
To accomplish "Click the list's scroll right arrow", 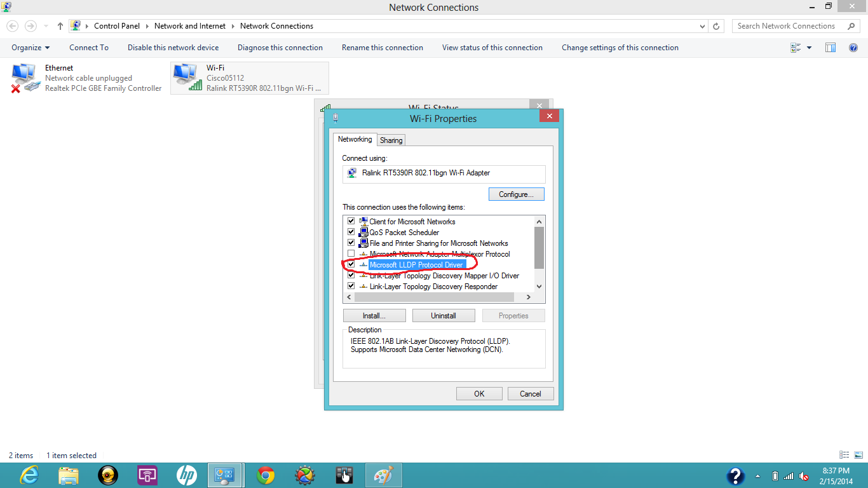I will (x=528, y=297).
